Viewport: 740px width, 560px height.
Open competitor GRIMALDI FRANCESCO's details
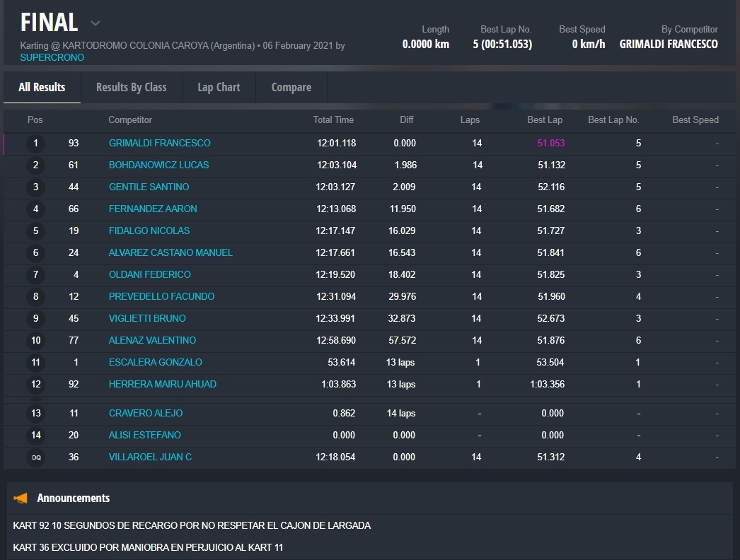[159, 144]
